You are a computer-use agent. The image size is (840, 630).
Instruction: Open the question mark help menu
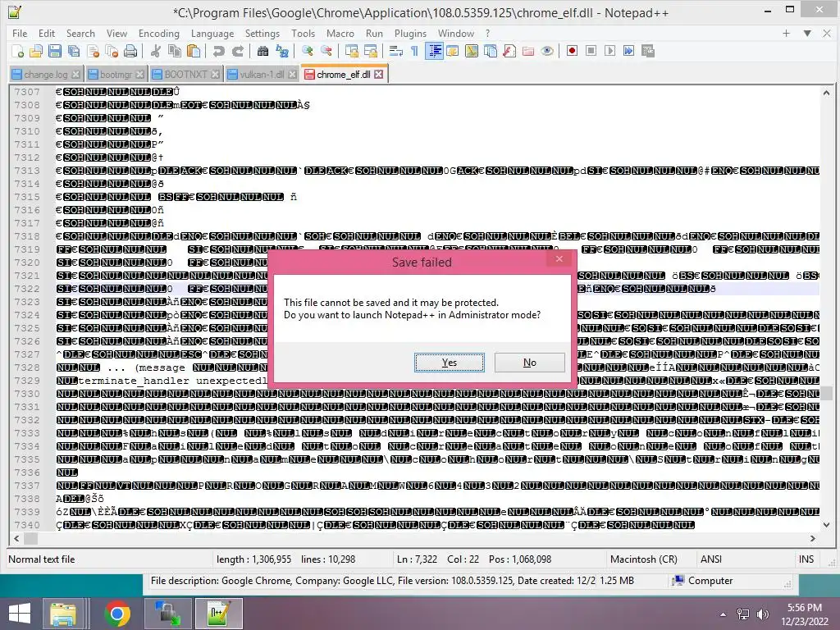(487, 33)
